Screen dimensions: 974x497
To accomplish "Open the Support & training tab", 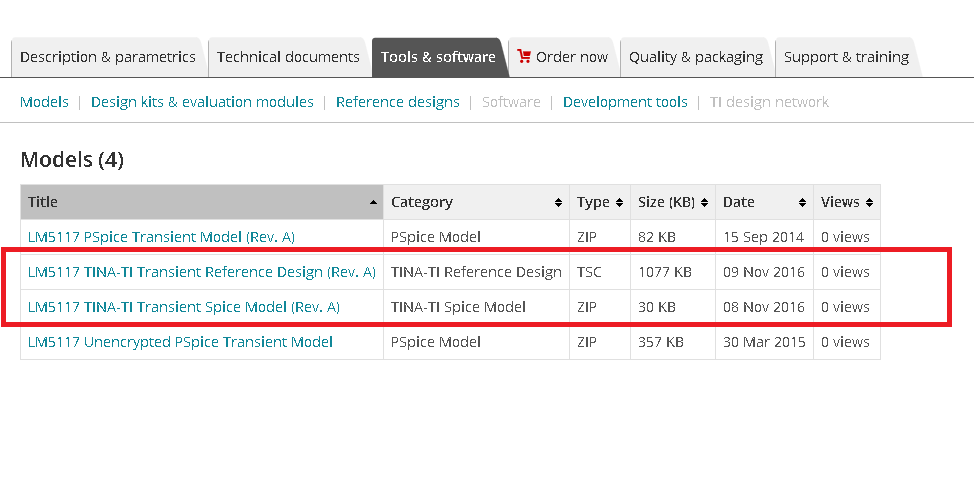I will click(x=846, y=57).
